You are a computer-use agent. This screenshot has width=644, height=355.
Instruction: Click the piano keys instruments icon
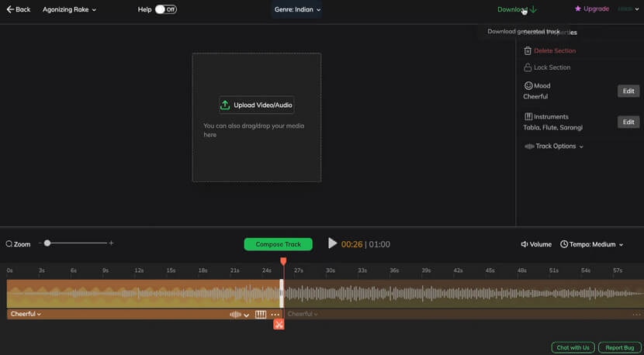(x=261, y=315)
